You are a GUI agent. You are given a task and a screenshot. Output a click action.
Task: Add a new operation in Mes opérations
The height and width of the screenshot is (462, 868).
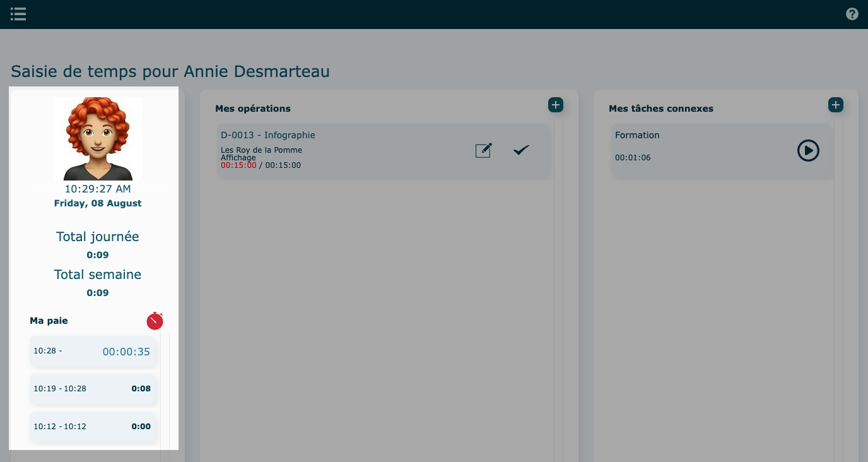(555, 105)
